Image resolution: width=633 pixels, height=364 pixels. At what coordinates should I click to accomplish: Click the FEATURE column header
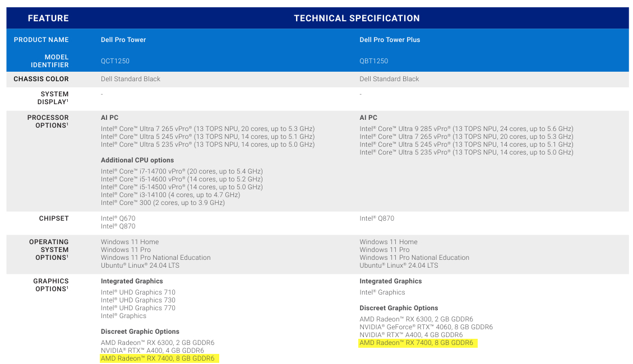[x=48, y=18]
